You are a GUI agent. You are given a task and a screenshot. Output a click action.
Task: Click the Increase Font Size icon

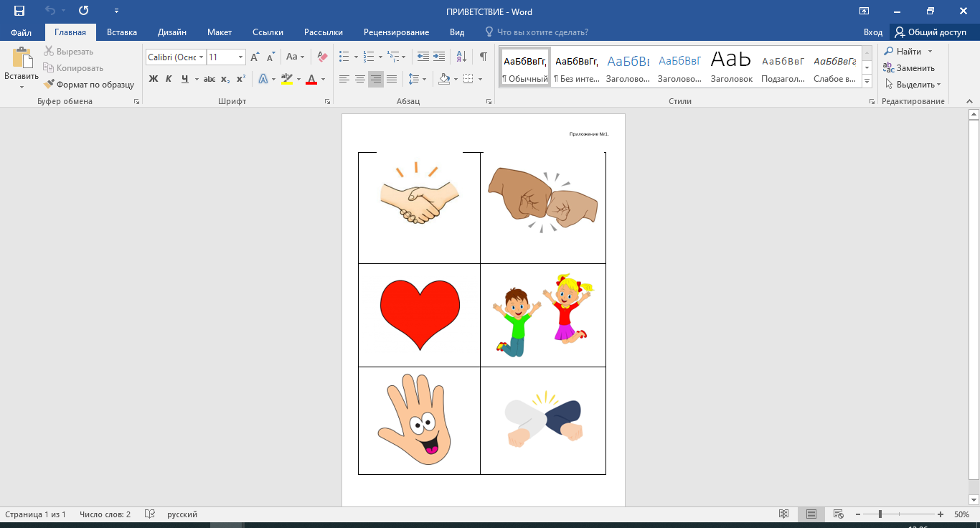click(255, 57)
